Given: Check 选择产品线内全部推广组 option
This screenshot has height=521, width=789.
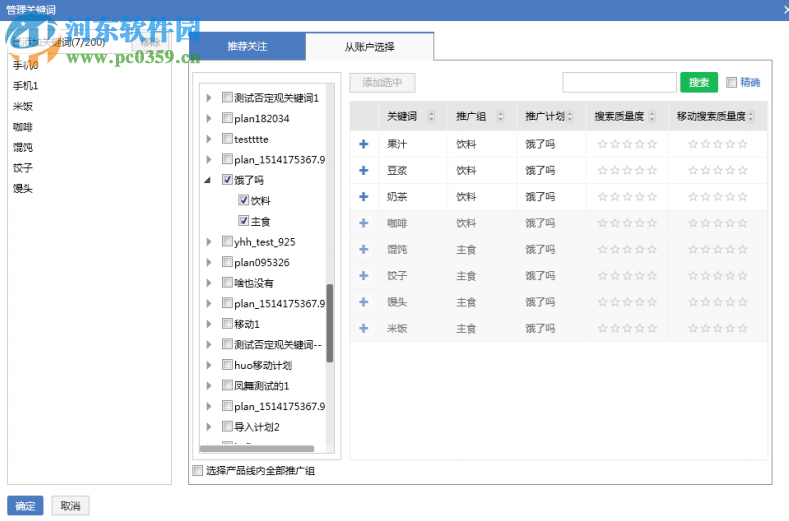Looking at the screenshot, I should coord(198,470).
